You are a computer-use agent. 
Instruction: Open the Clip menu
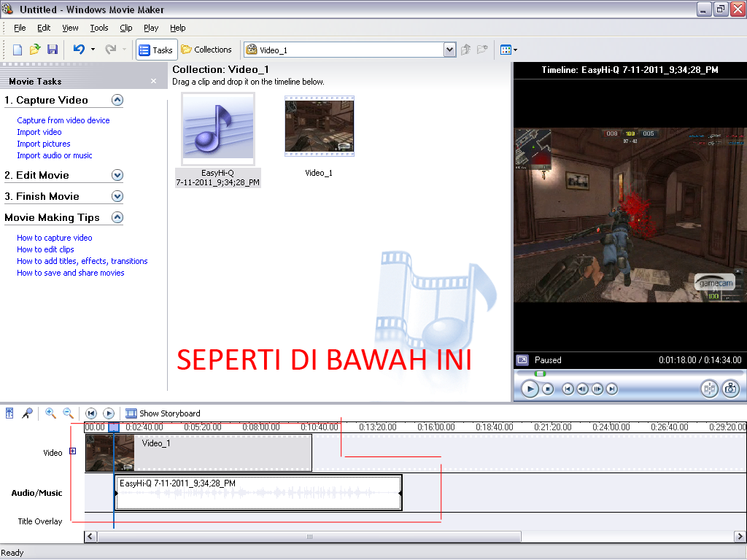pos(126,28)
